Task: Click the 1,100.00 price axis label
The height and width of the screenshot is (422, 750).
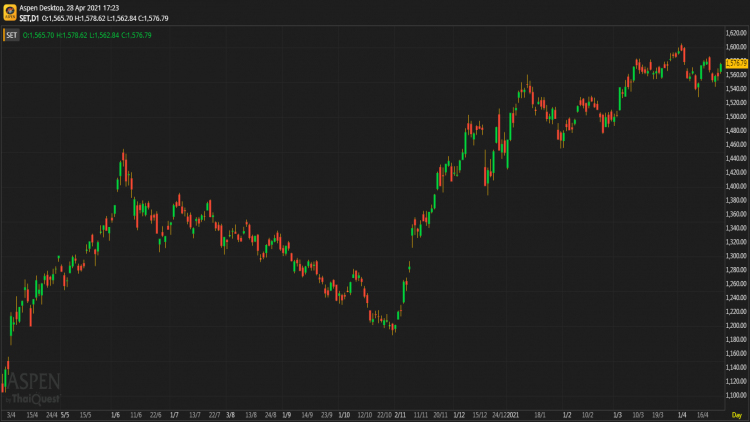Action: coord(736,395)
